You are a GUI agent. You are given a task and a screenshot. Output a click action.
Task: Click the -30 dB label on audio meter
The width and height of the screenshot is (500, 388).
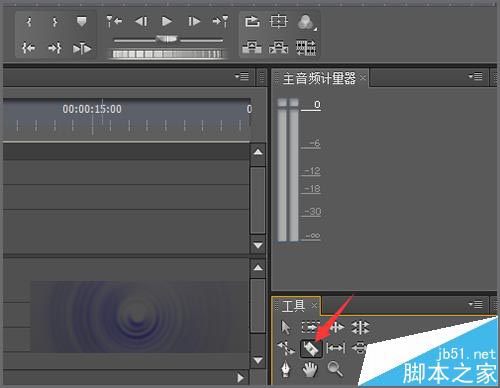coord(313,212)
